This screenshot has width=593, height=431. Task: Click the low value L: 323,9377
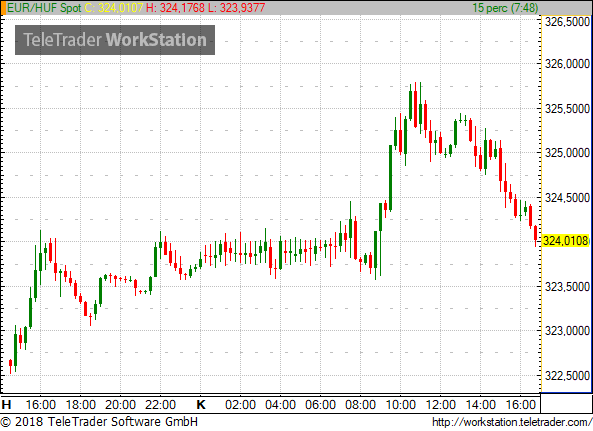pyautogui.click(x=237, y=8)
